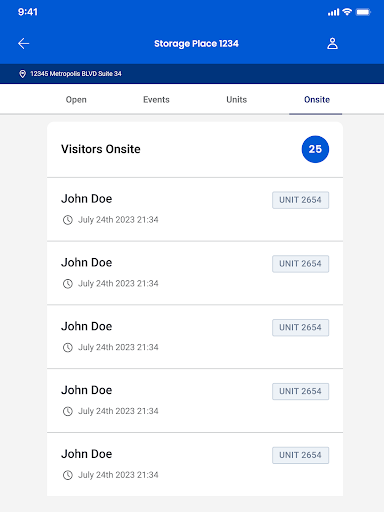Viewport: 384px width, 512px height.
Task: Switch to the Open tab
Action: pyautogui.click(x=76, y=100)
